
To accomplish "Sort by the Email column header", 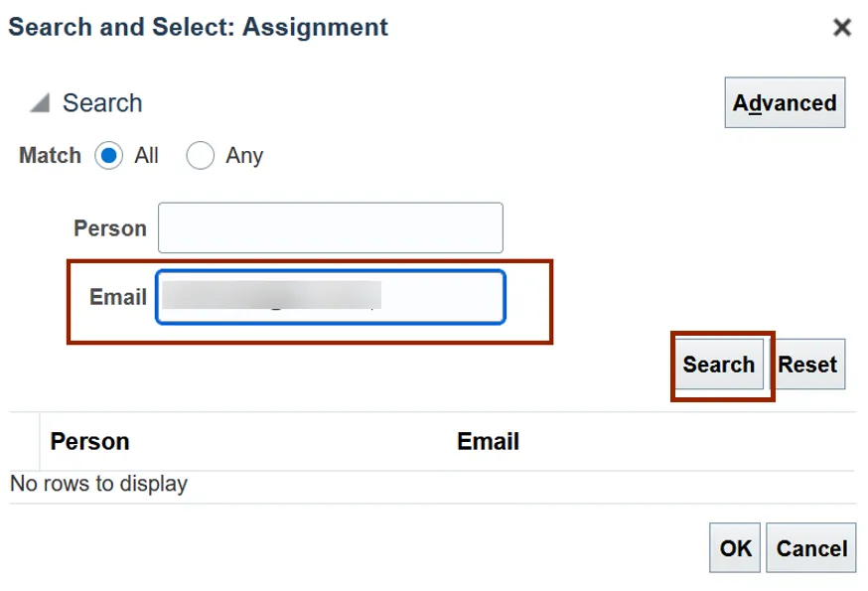I will pyautogui.click(x=488, y=441).
